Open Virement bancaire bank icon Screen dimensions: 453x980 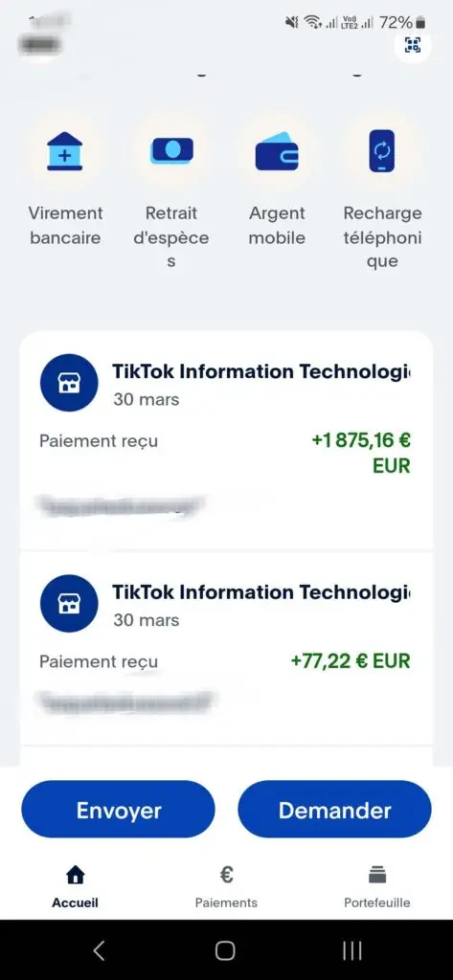coord(65,150)
